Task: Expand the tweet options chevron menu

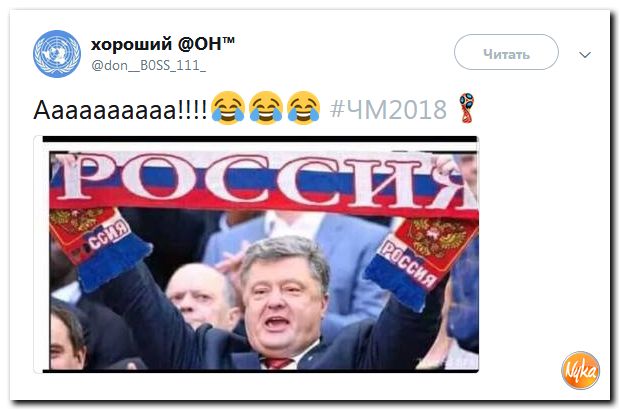Action: click(585, 55)
